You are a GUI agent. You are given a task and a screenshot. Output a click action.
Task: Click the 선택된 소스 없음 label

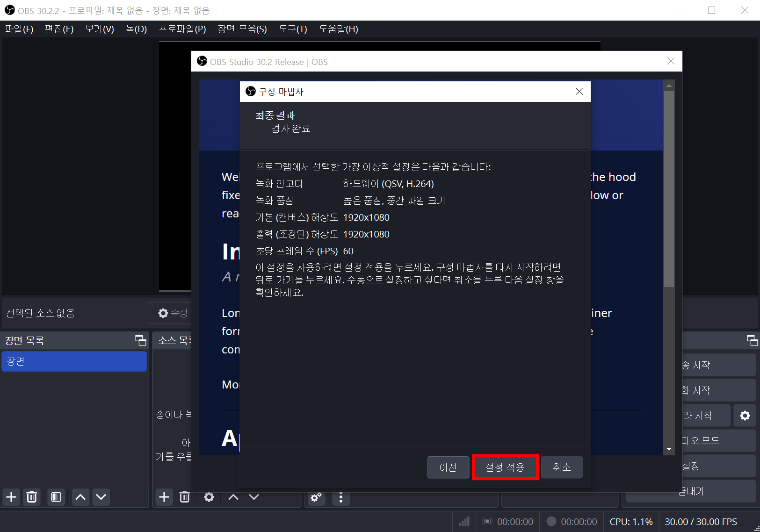tap(40, 313)
